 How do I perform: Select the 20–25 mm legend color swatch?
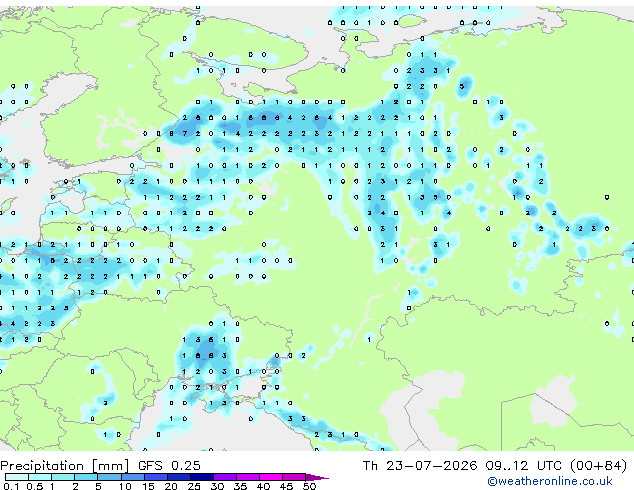click(179, 477)
